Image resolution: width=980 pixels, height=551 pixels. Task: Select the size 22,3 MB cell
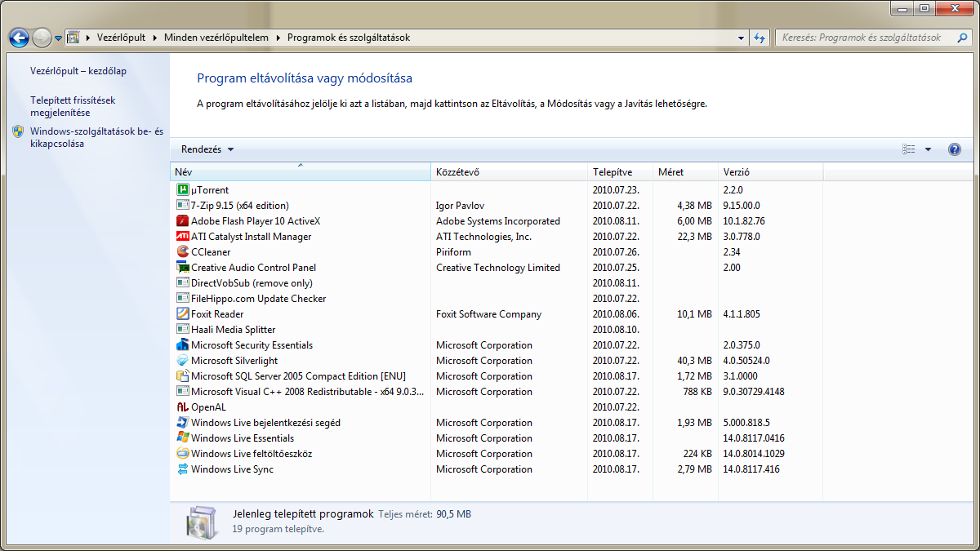pos(694,237)
